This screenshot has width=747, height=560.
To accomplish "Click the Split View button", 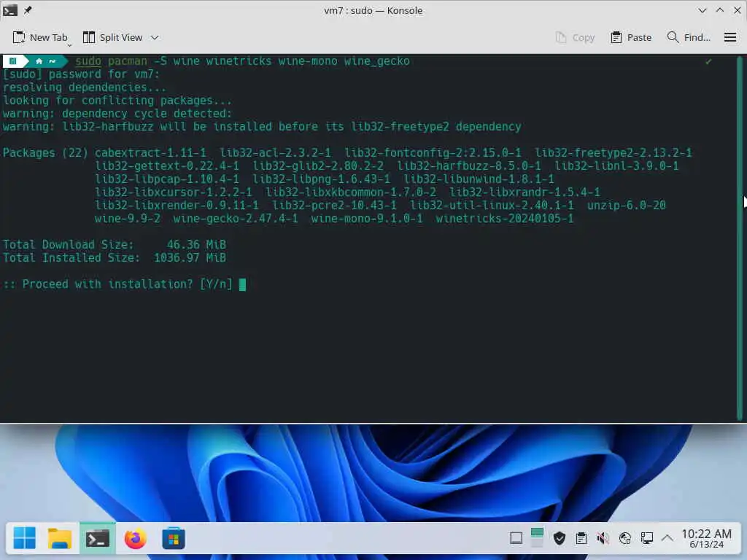I will pos(112,38).
